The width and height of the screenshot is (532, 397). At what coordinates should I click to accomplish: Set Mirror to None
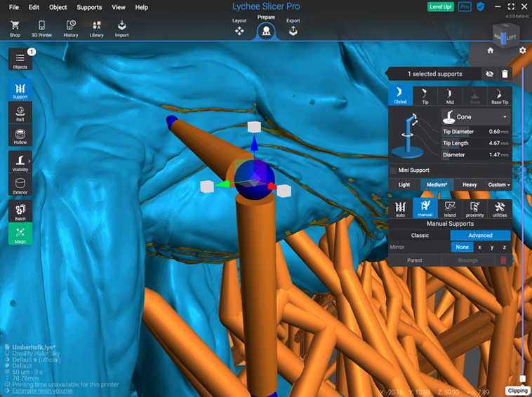(x=462, y=247)
